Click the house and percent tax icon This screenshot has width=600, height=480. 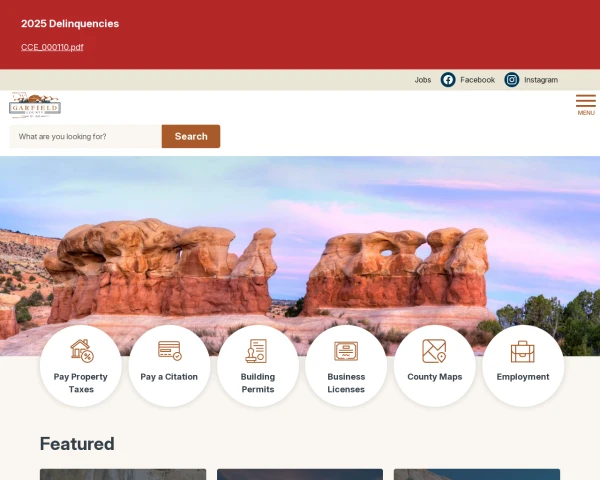pyautogui.click(x=82, y=351)
